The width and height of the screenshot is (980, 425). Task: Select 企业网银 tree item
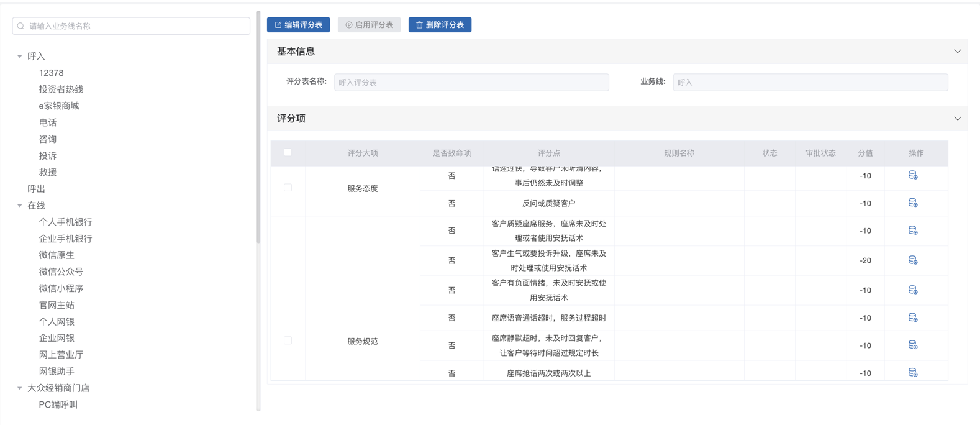coord(57,338)
